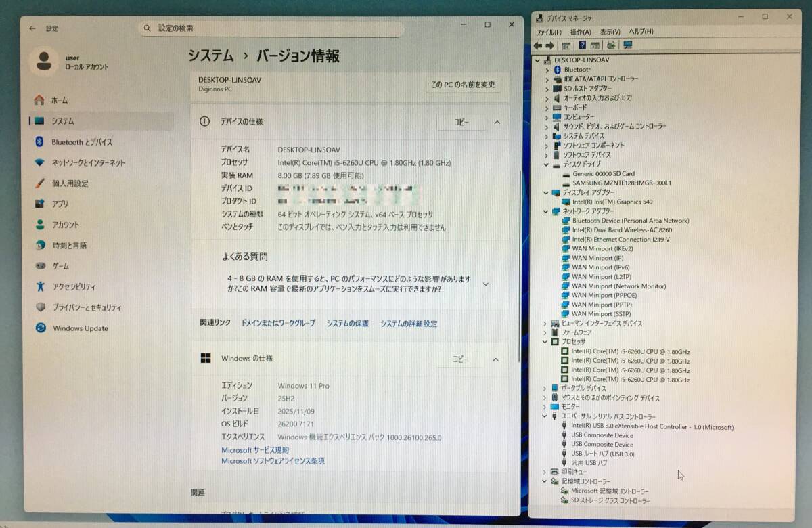Click the forward arrow in Device Manager toolbar

(550, 45)
